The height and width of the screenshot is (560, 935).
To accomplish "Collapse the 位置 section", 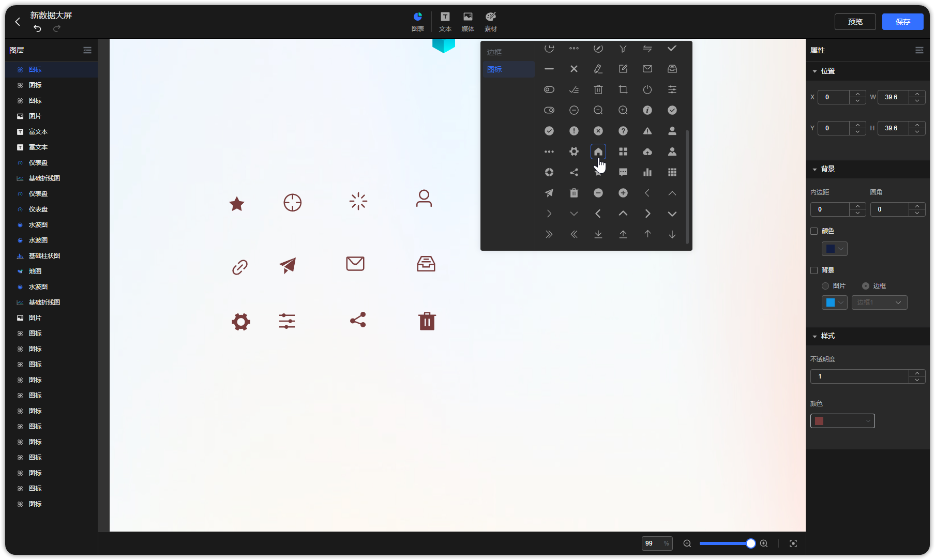I will (815, 71).
